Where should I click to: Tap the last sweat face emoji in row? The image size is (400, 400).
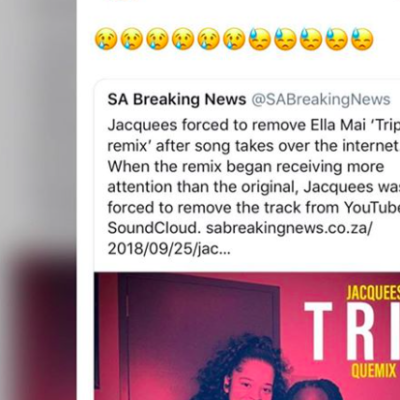(x=362, y=39)
